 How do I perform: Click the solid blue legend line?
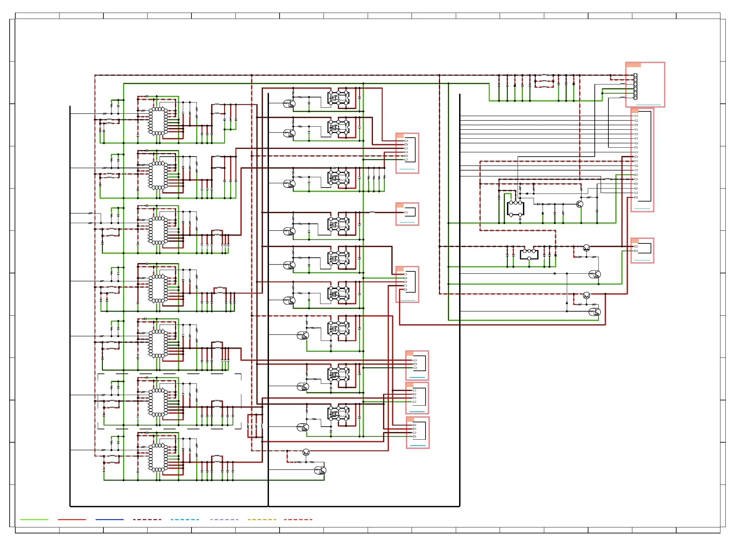click(x=109, y=519)
